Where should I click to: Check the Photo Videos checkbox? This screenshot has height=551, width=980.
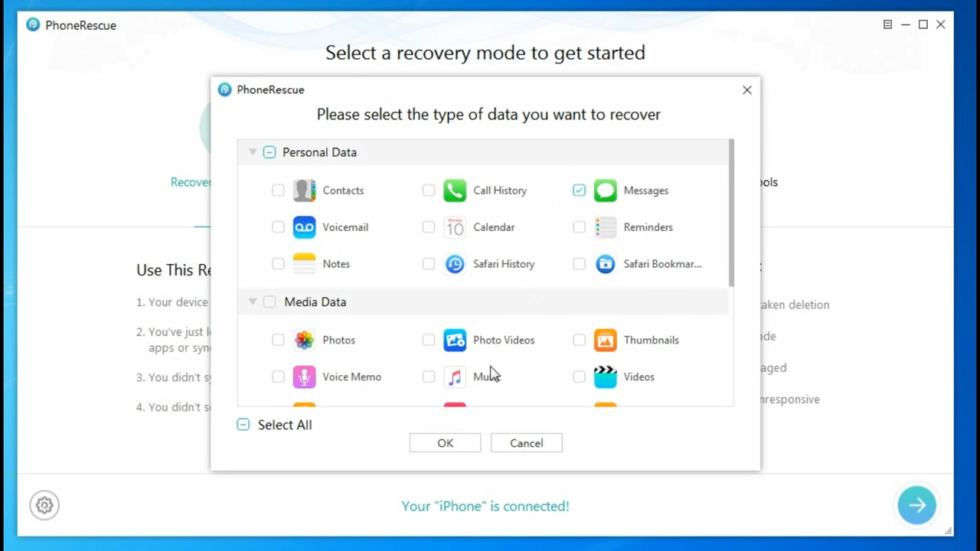(429, 340)
